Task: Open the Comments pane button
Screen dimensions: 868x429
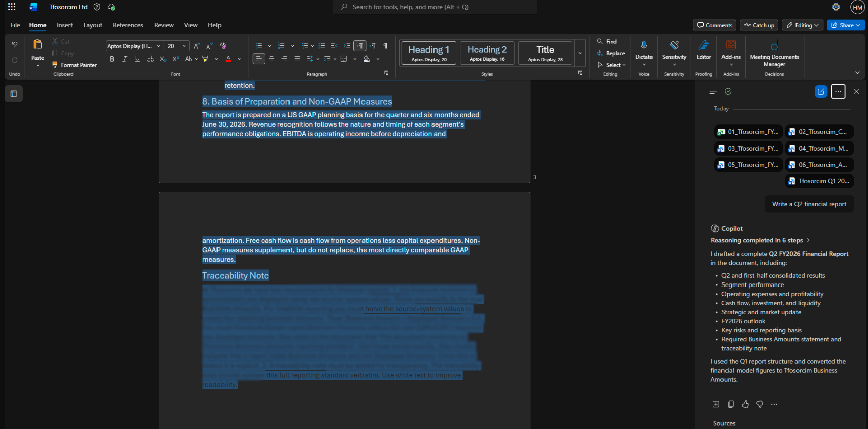Action: coord(714,25)
